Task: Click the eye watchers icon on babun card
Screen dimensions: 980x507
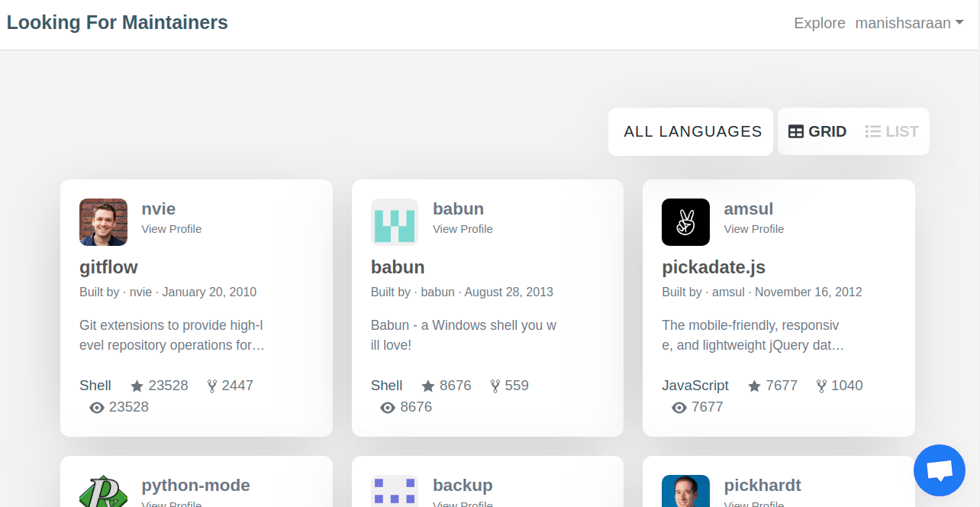Action: (x=388, y=408)
